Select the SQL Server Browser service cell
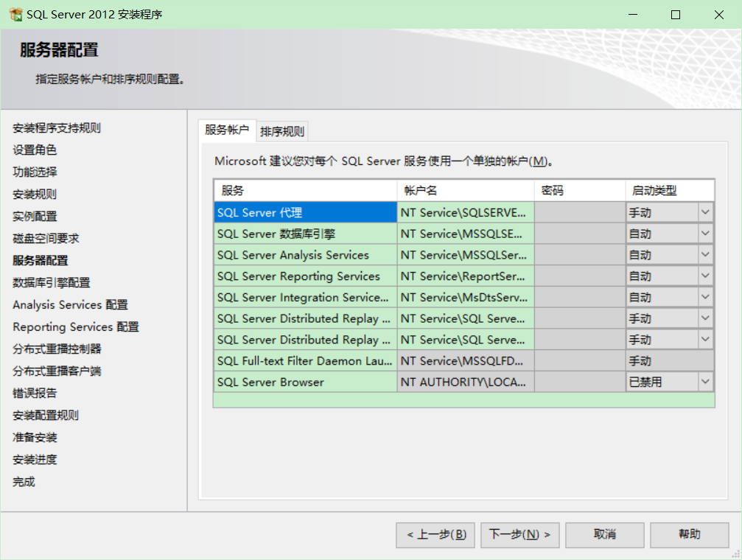Image resolution: width=742 pixels, height=560 pixels. point(305,382)
